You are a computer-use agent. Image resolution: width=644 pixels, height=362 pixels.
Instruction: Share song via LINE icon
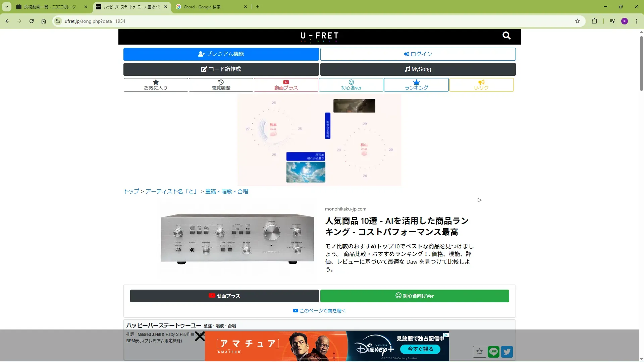(493, 352)
